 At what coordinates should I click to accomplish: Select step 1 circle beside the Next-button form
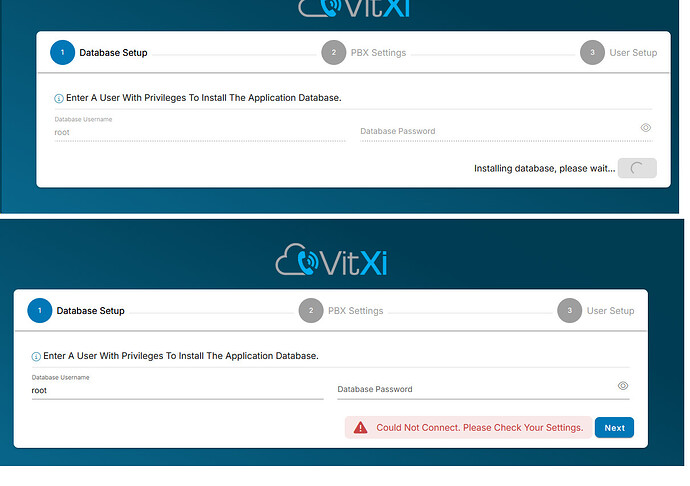(x=40, y=311)
